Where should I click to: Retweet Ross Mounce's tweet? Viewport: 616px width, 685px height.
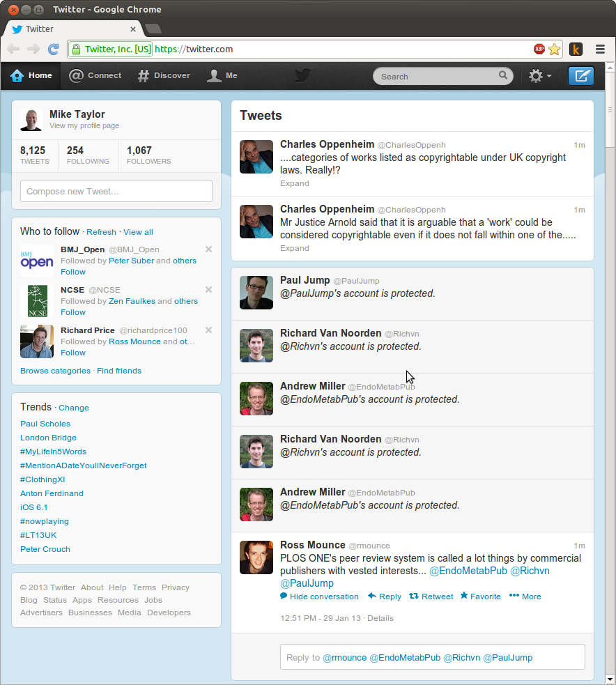click(x=431, y=597)
